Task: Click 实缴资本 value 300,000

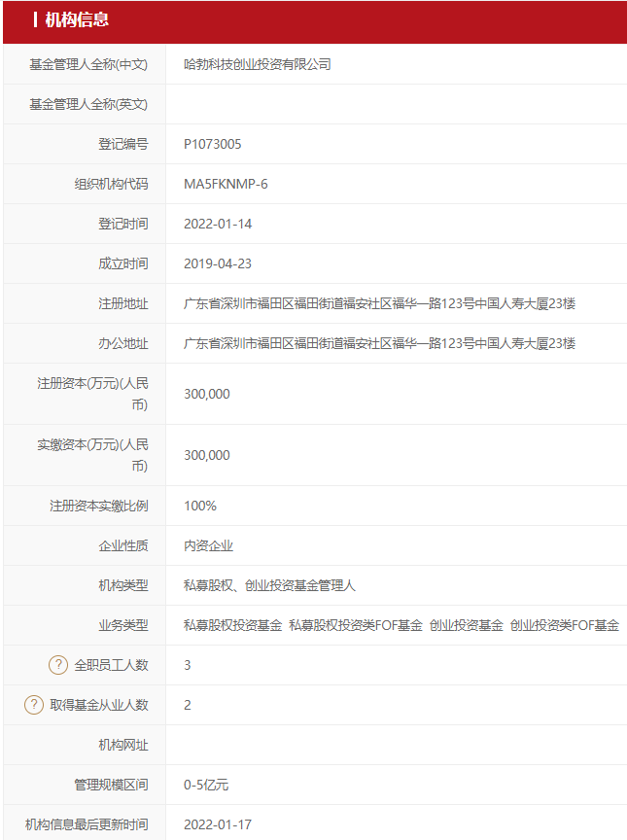Action: pyautogui.click(x=207, y=455)
